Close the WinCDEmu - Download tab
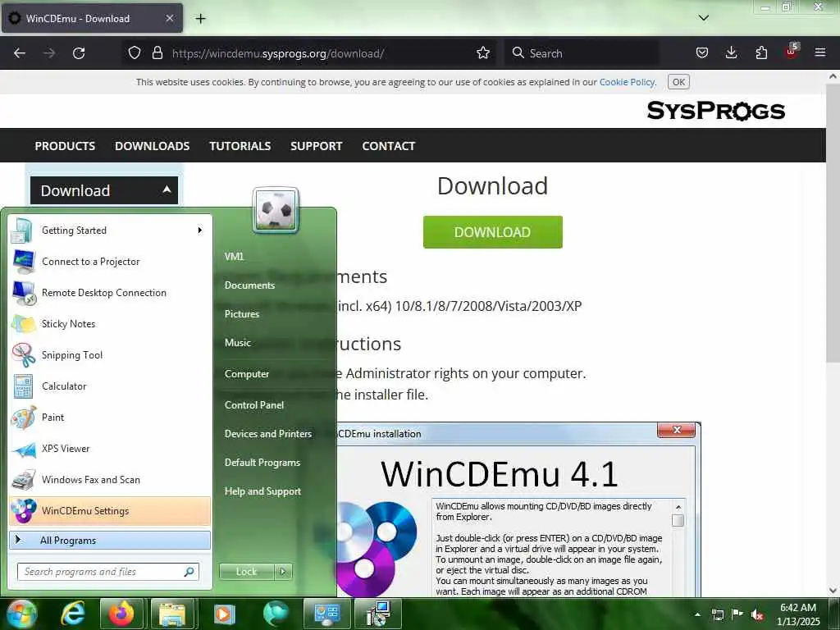The height and width of the screenshot is (630, 840). tap(169, 18)
